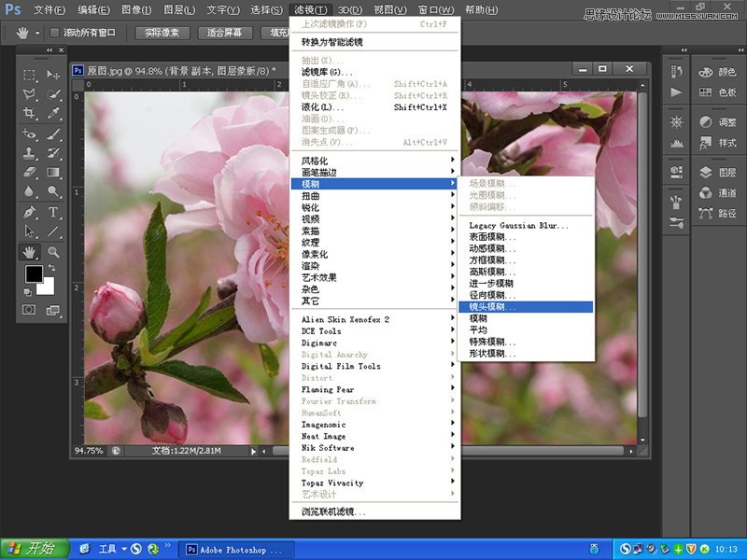Open the 色板 swatches panel
Image resolution: width=747 pixels, height=560 pixels.
click(x=717, y=92)
